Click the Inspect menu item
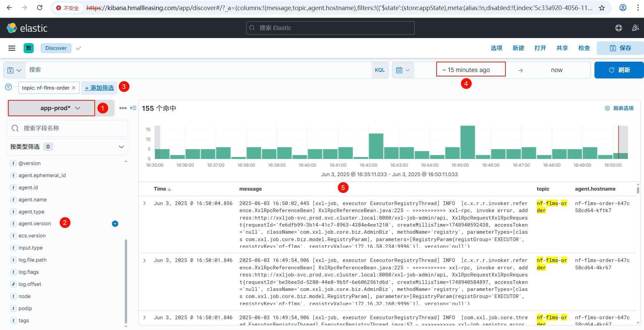This screenshot has width=644, height=330. 584,48
